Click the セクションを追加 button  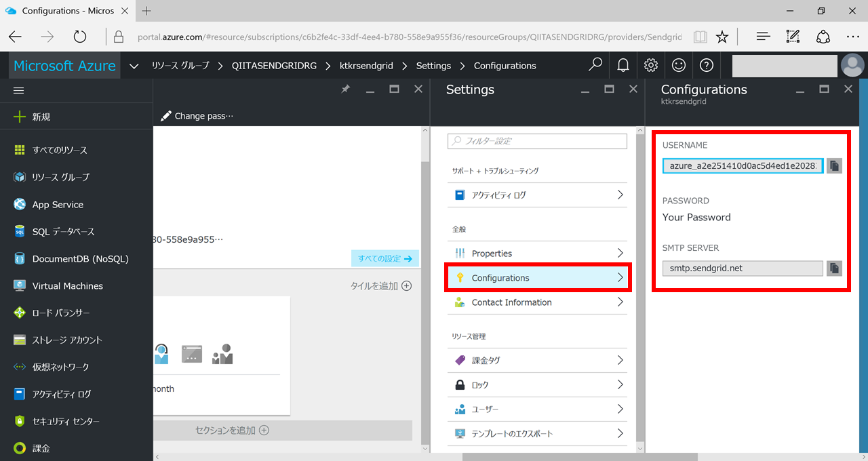(x=233, y=430)
